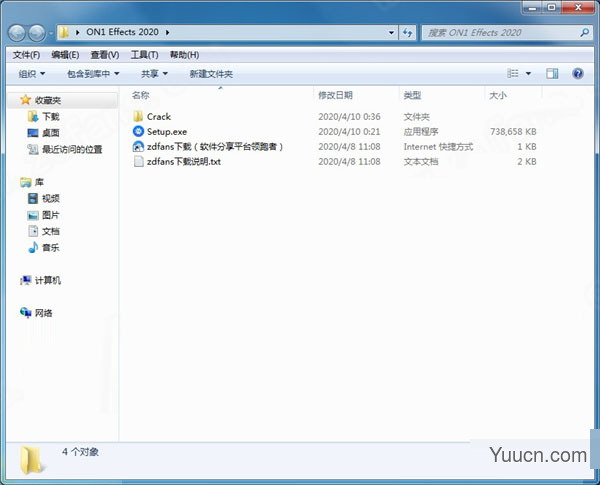Click the Forward navigation arrow button
Screen dimensions: 600x485
[37, 33]
